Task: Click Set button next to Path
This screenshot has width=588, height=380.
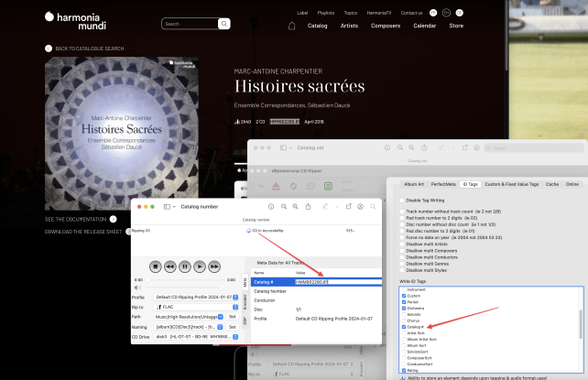Action: (232, 317)
